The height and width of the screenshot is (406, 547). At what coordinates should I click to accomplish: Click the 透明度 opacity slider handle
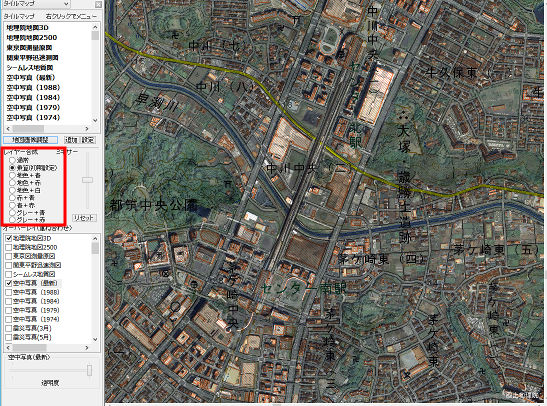pyautogui.click(x=90, y=370)
